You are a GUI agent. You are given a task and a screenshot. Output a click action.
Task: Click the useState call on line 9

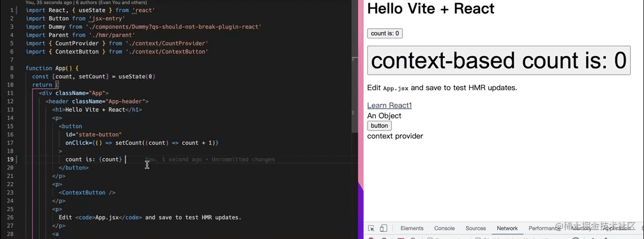tap(133, 77)
